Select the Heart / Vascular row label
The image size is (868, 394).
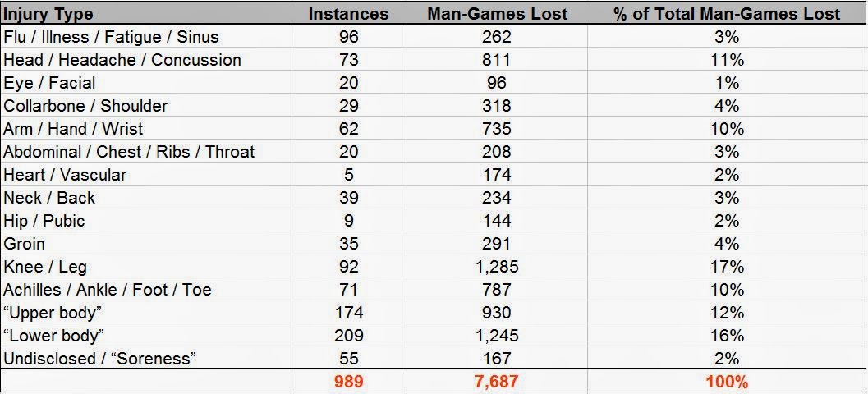65,175
